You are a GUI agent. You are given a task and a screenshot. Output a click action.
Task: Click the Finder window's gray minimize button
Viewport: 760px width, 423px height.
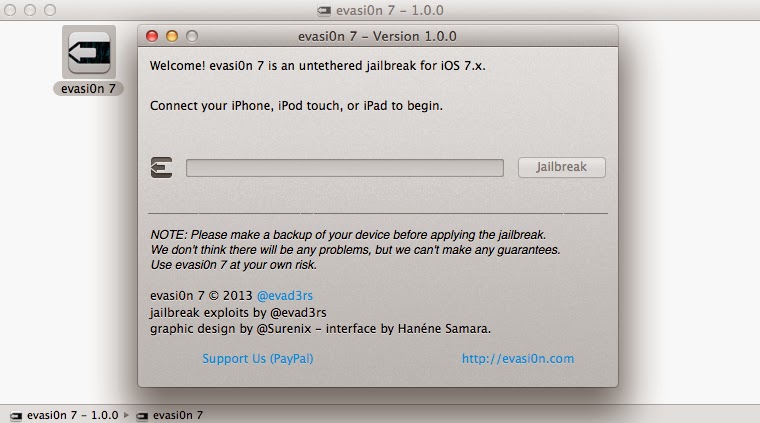click(x=30, y=10)
